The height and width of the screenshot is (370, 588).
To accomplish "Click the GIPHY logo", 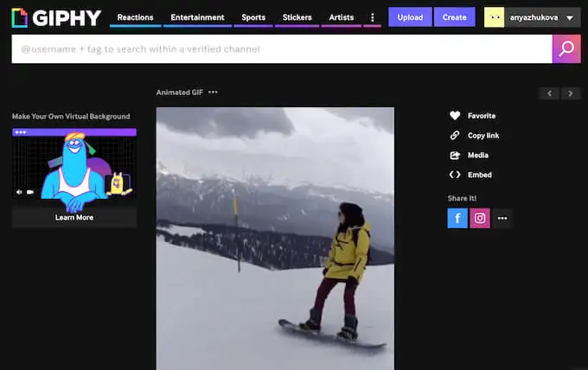I will coord(56,17).
